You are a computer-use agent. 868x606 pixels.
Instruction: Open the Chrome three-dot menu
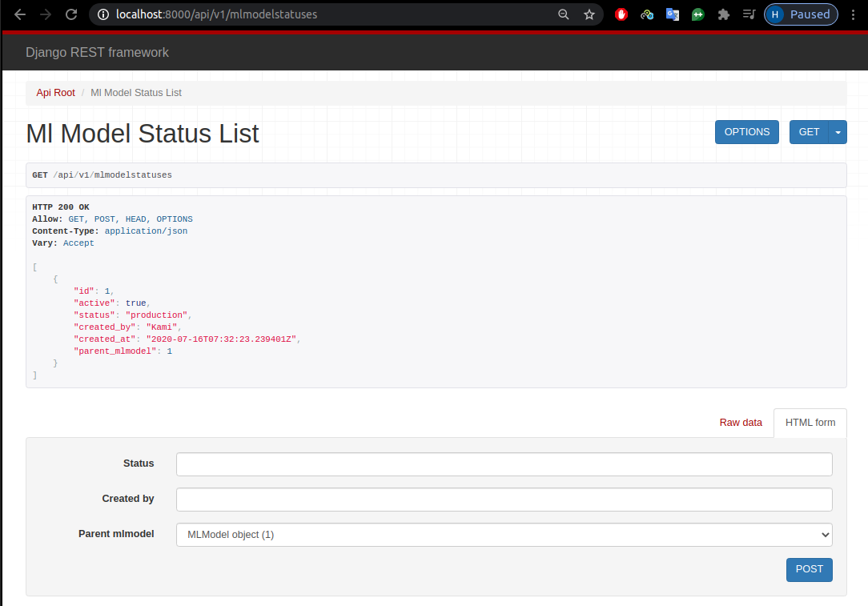point(853,14)
